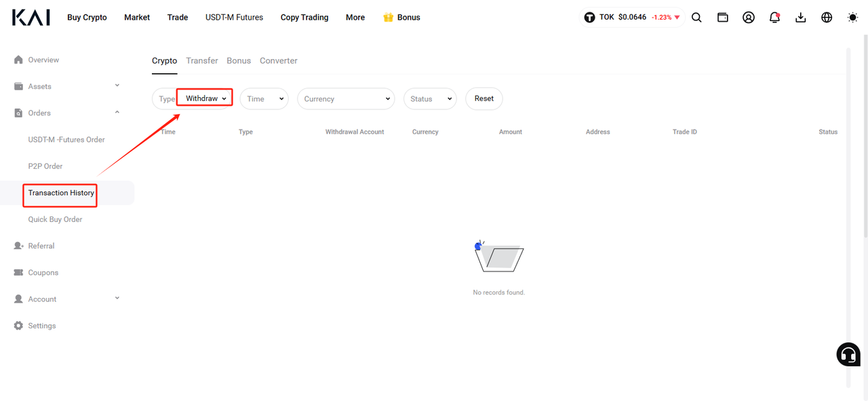Image resolution: width=868 pixels, height=401 pixels.
Task: Collapse the Orders sidebar section
Action: (x=117, y=112)
